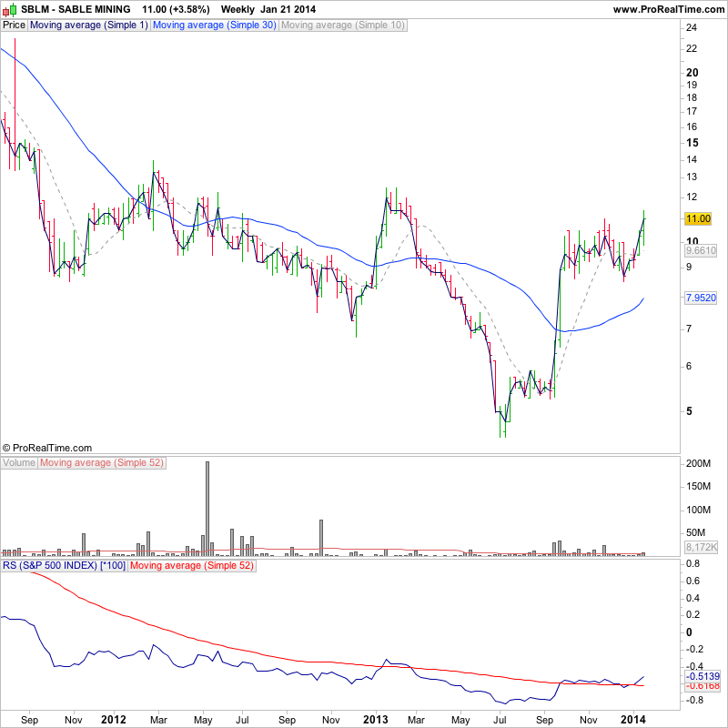
Task: Click the www.ProRealTime.com link
Action: pos(669,9)
